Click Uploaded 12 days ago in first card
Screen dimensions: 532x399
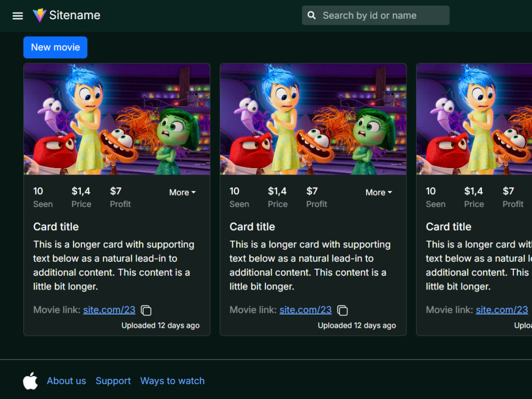click(161, 326)
